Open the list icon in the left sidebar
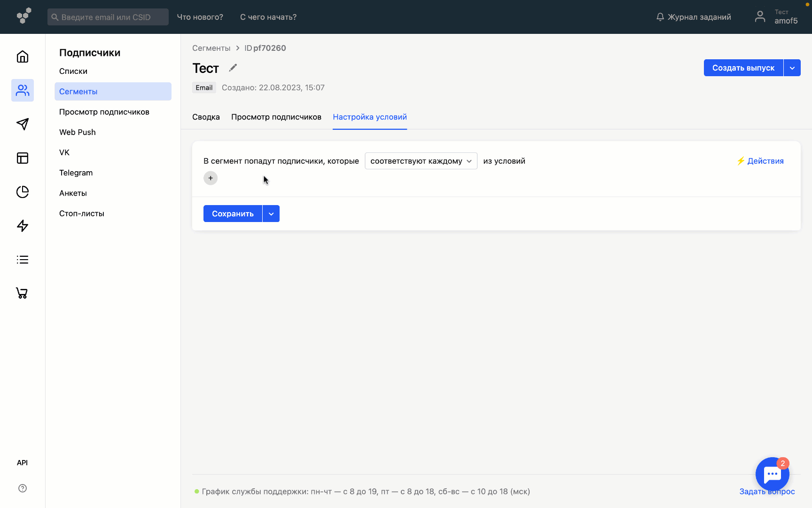 tap(23, 260)
